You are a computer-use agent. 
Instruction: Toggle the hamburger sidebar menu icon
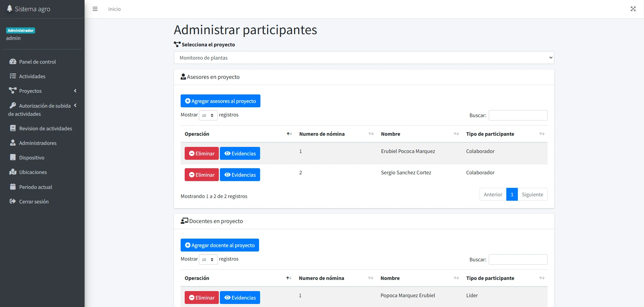coord(95,9)
